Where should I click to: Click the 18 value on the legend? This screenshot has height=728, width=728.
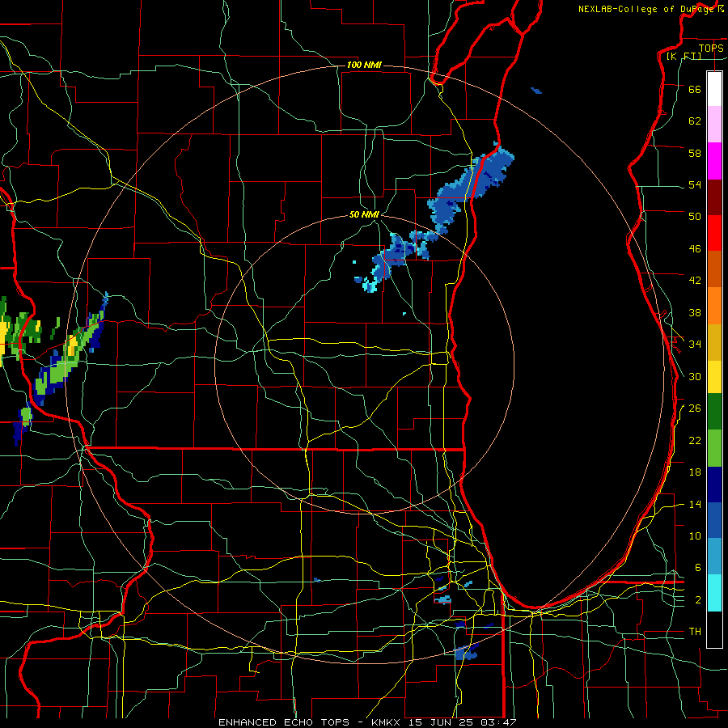click(695, 472)
